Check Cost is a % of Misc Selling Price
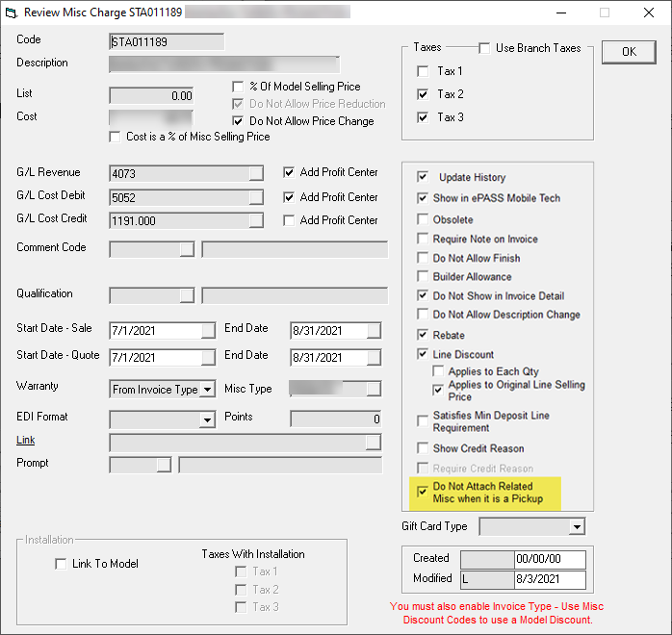Image resolution: width=672 pixels, height=635 pixels. point(115,137)
